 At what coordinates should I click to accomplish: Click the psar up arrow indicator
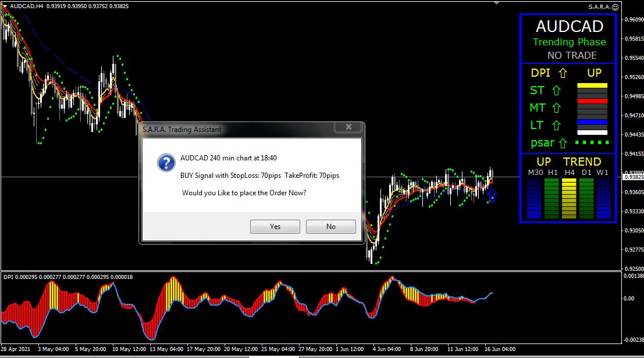pos(562,143)
